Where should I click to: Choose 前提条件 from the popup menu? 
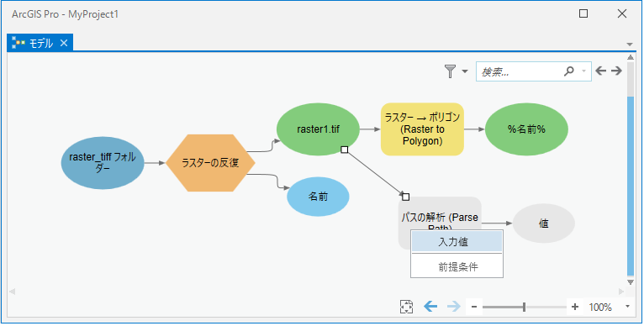457,267
